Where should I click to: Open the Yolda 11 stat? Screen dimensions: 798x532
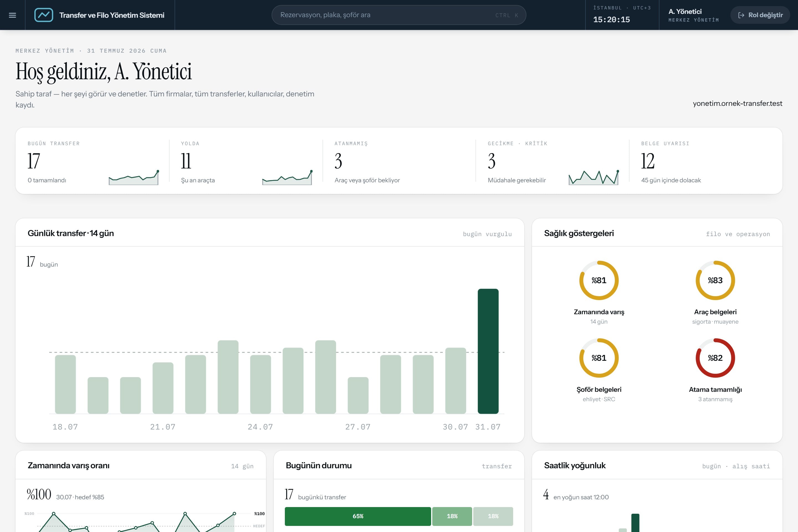click(246, 161)
